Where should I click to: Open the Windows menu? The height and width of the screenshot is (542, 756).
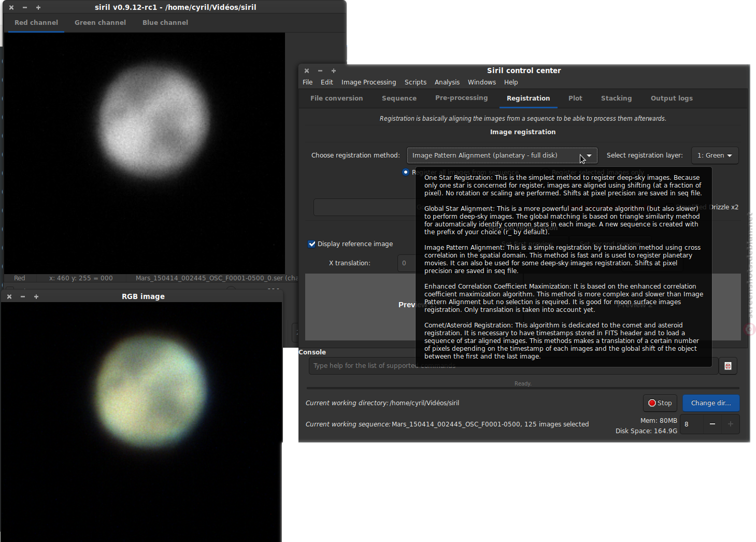[x=482, y=82]
